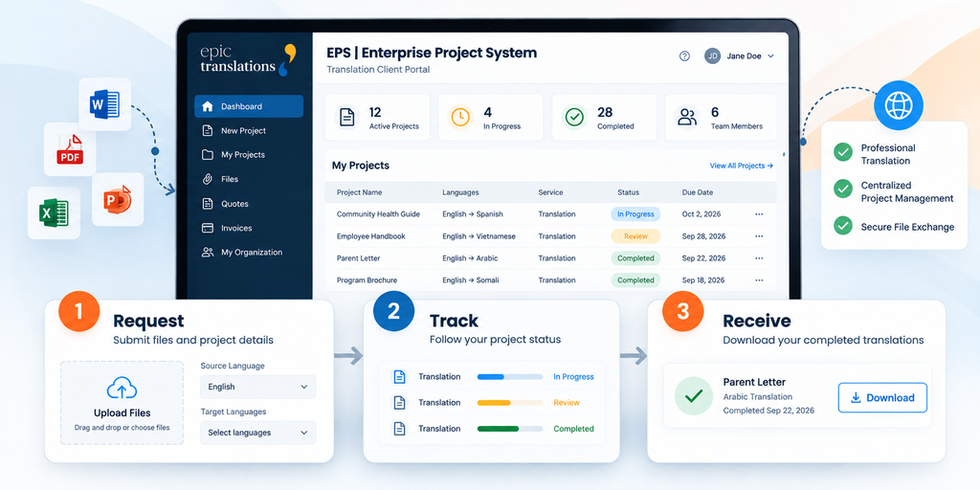Screen dimensions: 980x490
Task: Click the My Organization people icon
Action: click(208, 253)
